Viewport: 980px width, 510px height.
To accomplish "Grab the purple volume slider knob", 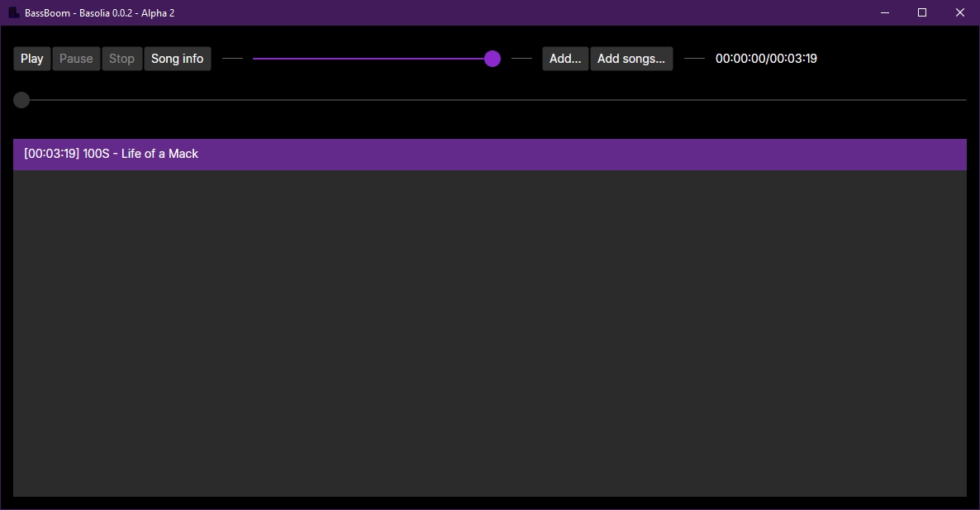I will (492, 59).
